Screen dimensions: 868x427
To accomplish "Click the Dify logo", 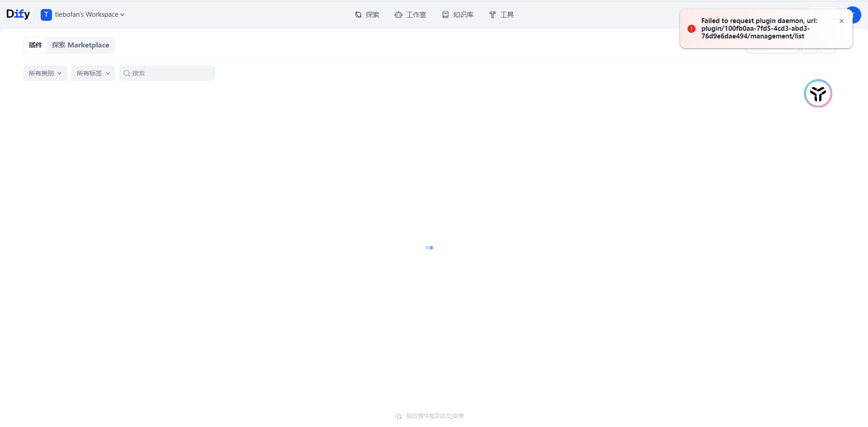I will pyautogui.click(x=18, y=14).
